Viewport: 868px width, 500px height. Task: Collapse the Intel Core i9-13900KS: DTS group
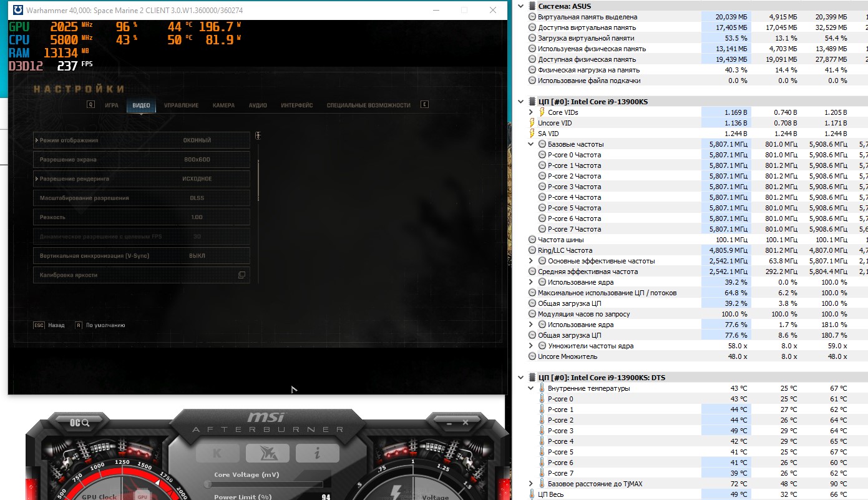pos(522,378)
